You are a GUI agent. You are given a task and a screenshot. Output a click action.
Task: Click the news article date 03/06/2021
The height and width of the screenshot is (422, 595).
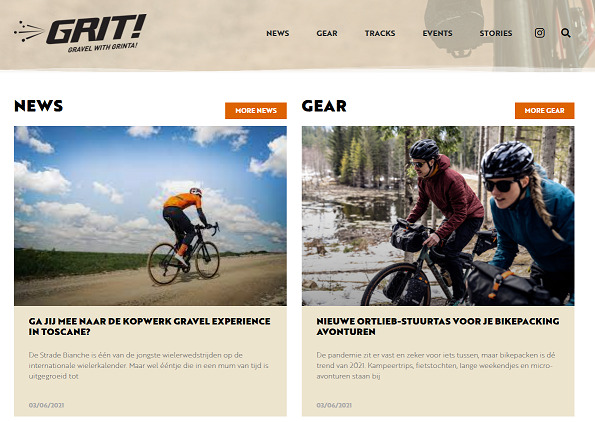[46, 405]
